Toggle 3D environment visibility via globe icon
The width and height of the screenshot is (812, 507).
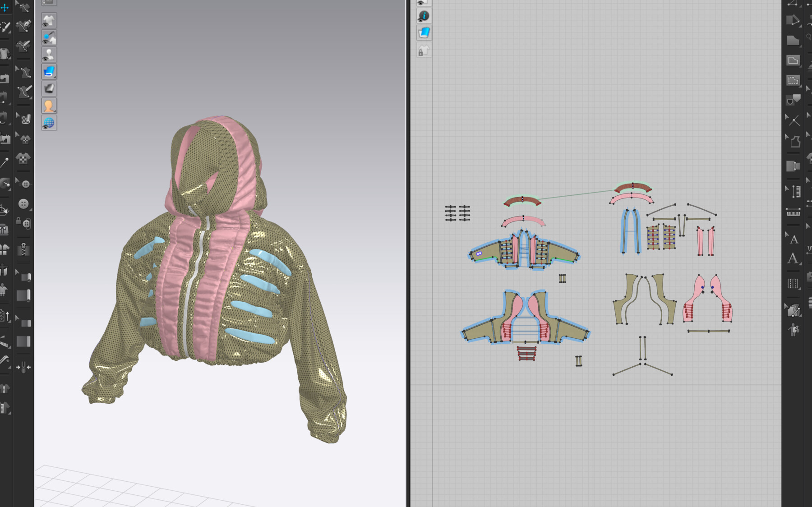tap(50, 122)
